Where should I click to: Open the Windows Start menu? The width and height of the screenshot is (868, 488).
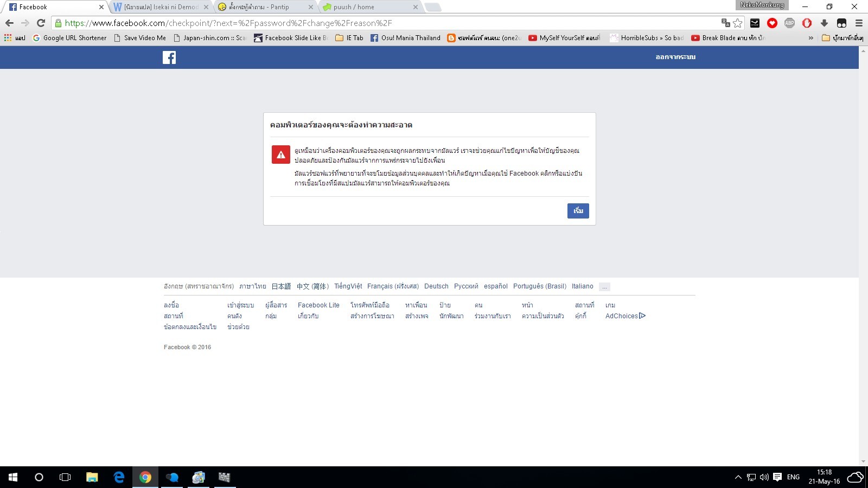tap(13, 477)
